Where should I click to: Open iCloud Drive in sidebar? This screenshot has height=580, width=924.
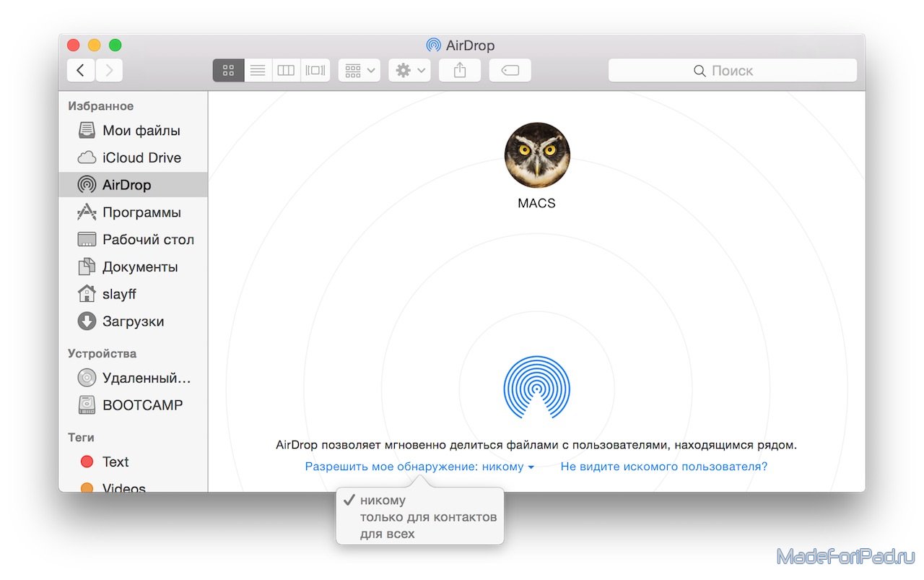pyautogui.click(x=133, y=157)
